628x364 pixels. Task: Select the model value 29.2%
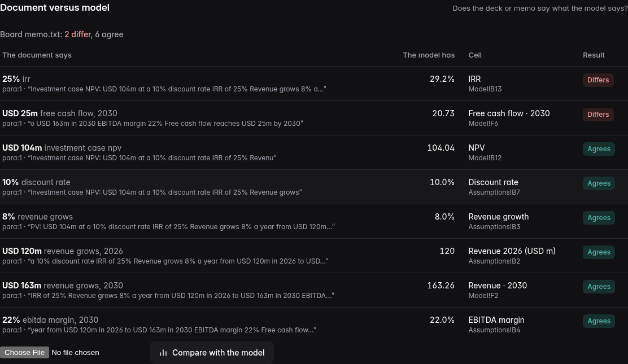click(x=442, y=79)
